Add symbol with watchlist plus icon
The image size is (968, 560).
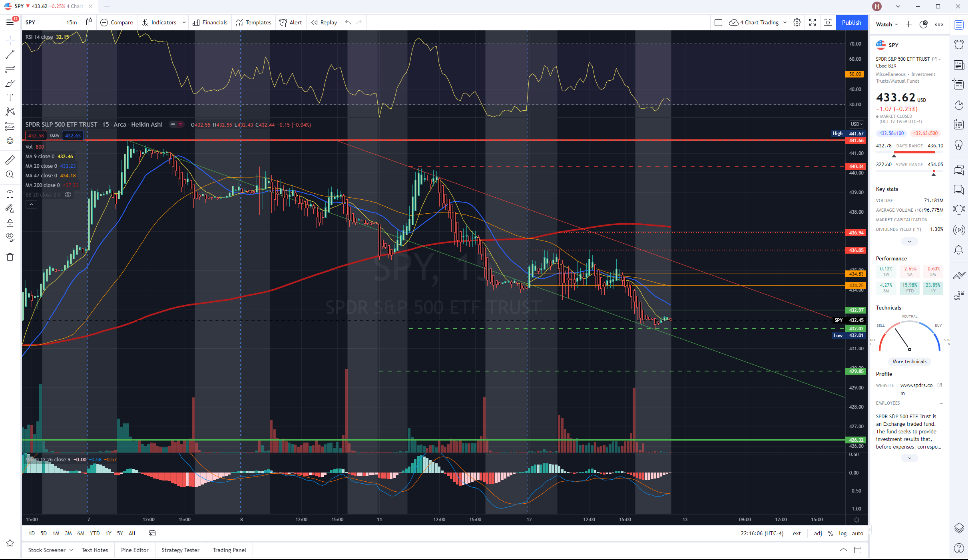(908, 24)
